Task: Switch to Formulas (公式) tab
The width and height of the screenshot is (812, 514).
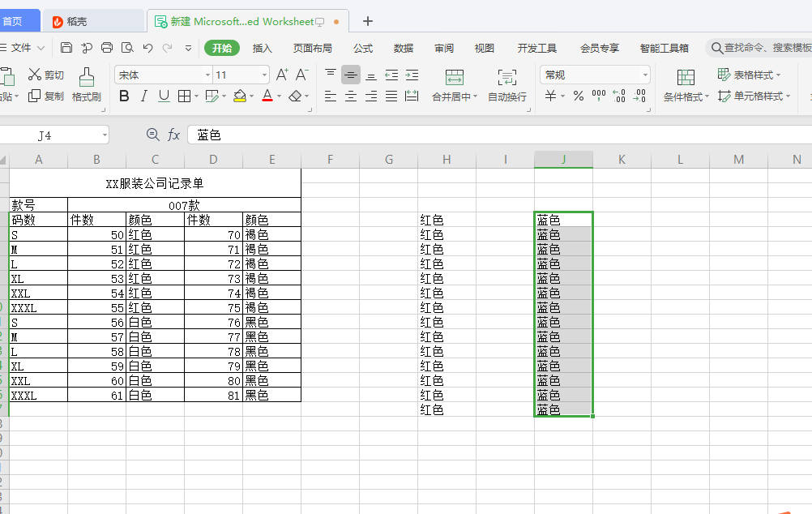Action: click(363, 48)
